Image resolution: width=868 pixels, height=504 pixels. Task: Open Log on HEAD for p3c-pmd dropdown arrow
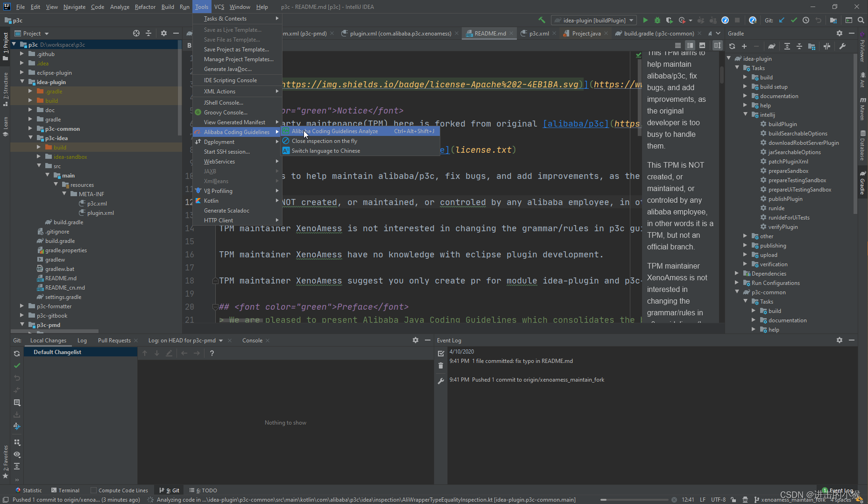(x=221, y=341)
